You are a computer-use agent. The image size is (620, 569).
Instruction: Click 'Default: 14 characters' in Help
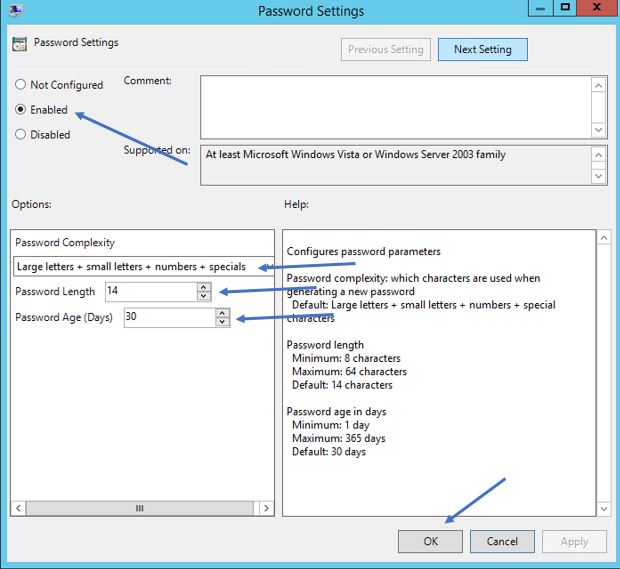[x=342, y=385]
